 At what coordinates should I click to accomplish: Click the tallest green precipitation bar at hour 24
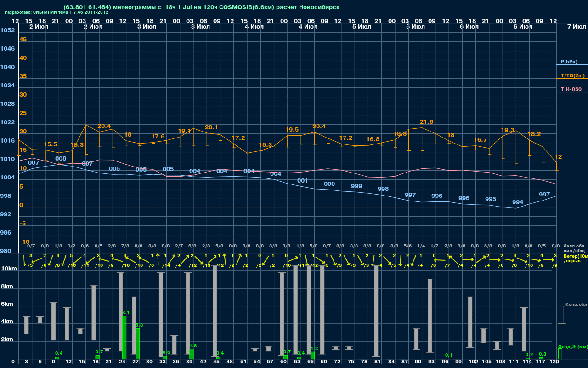click(124, 338)
